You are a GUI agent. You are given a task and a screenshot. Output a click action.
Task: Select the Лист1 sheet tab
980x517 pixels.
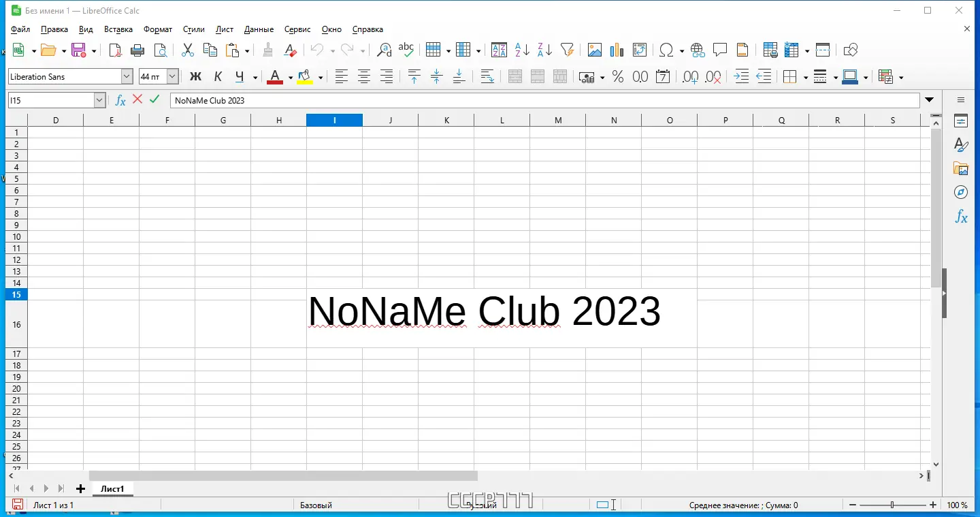coord(112,489)
